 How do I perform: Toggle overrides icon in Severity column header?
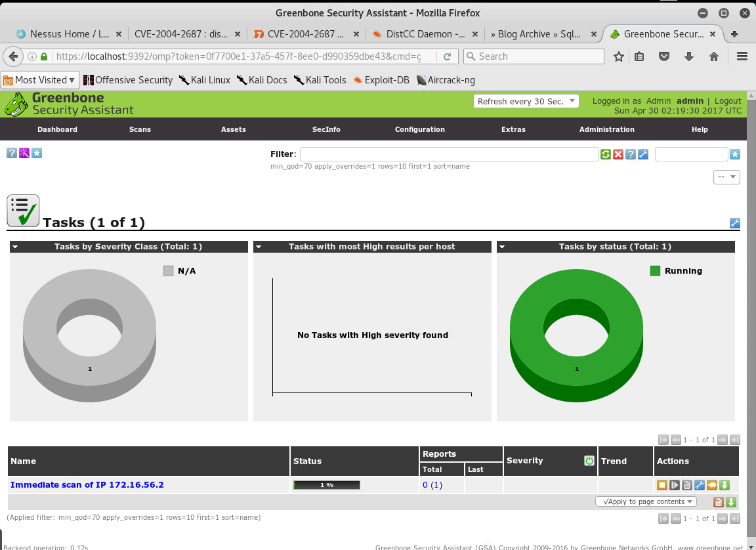point(589,461)
